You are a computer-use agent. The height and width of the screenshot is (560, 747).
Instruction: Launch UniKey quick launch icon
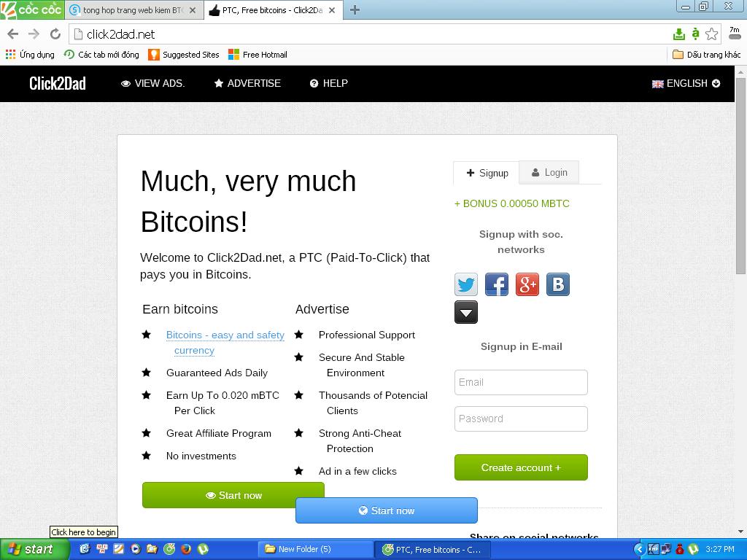click(102, 549)
